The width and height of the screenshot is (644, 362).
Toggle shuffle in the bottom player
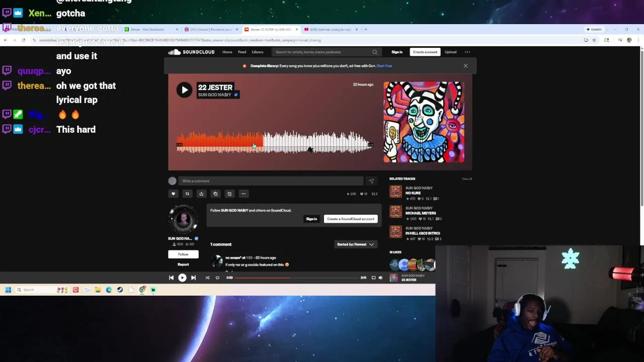[207, 278]
